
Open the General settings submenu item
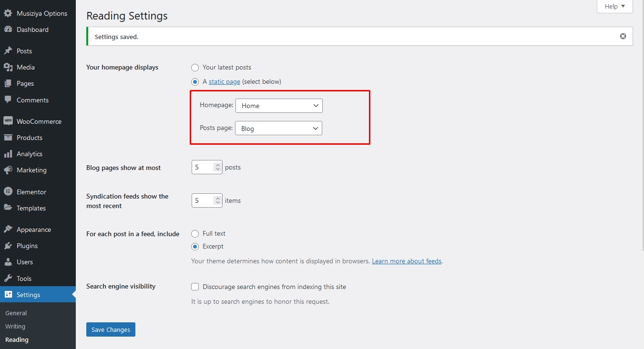[16, 313]
